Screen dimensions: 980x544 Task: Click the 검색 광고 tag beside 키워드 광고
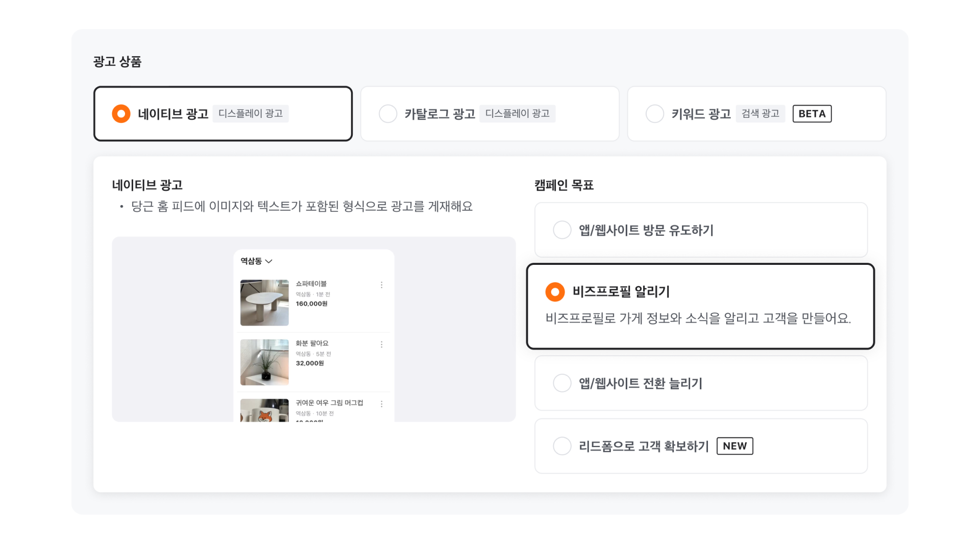tap(760, 114)
